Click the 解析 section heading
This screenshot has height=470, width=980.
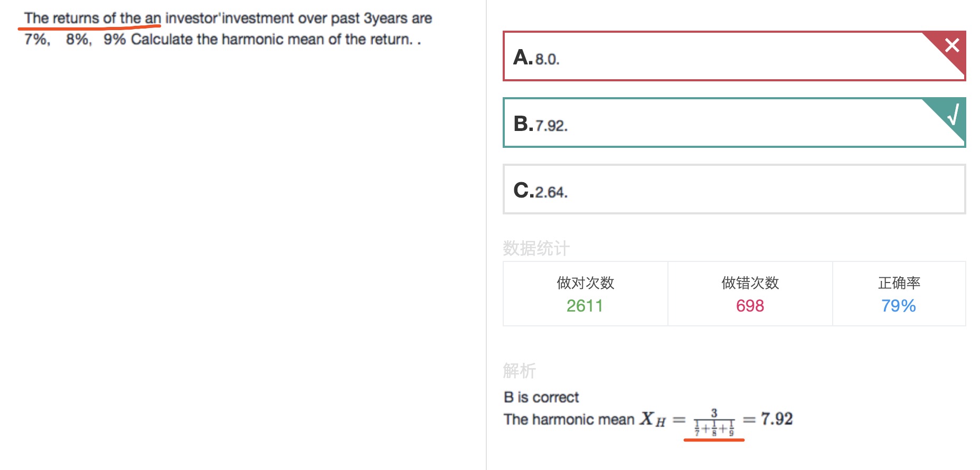(519, 371)
